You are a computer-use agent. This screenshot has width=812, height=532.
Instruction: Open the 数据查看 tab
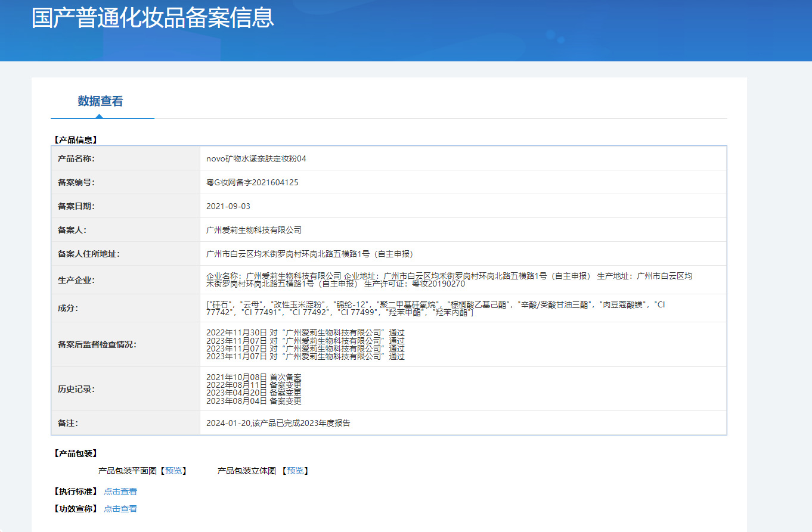click(100, 101)
